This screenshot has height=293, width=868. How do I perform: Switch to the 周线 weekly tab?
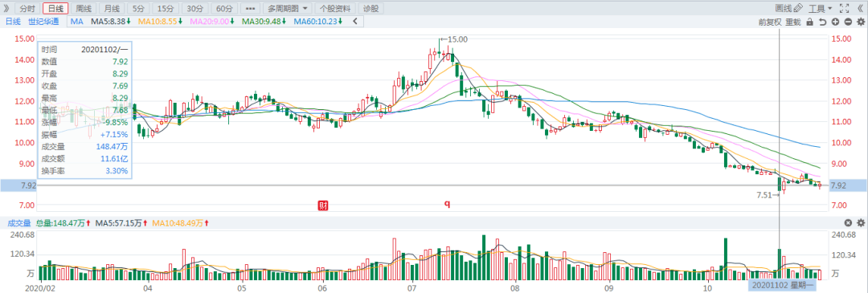(x=84, y=8)
